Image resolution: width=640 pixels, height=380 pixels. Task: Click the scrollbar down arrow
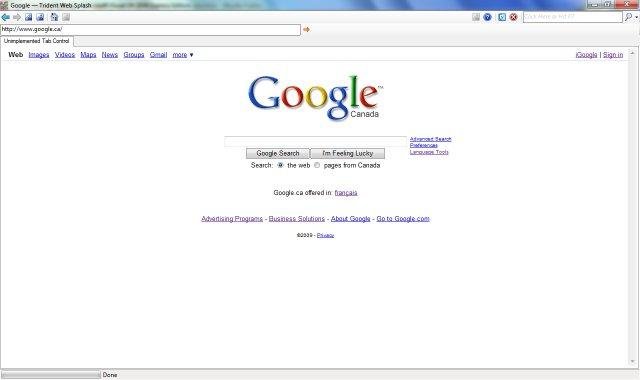point(633,362)
